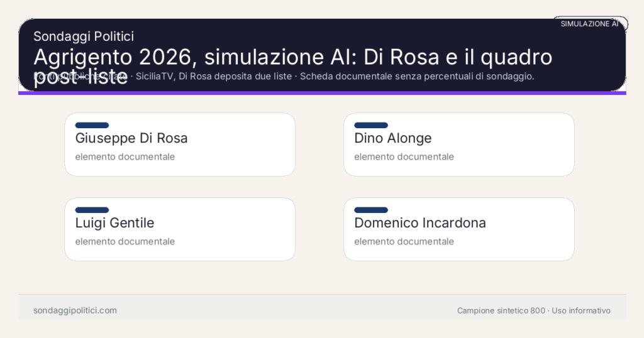Open the Giuseppe Di Rosa card
This screenshot has width=644, height=338.
[x=180, y=144]
